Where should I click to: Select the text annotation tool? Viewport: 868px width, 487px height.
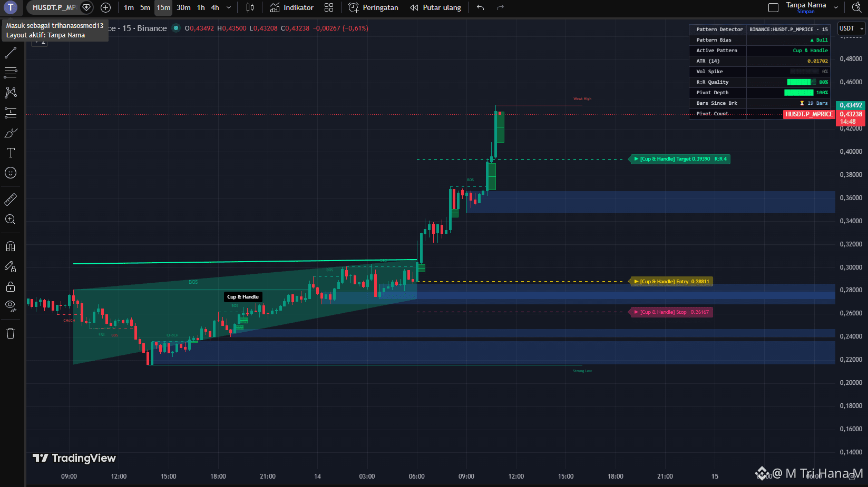pyautogui.click(x=11, y=153)
